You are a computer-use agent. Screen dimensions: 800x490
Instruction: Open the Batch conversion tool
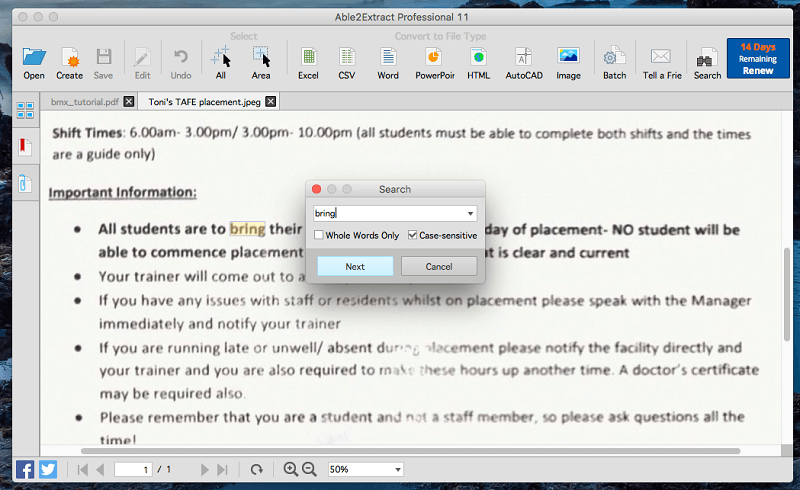point(614,57)
